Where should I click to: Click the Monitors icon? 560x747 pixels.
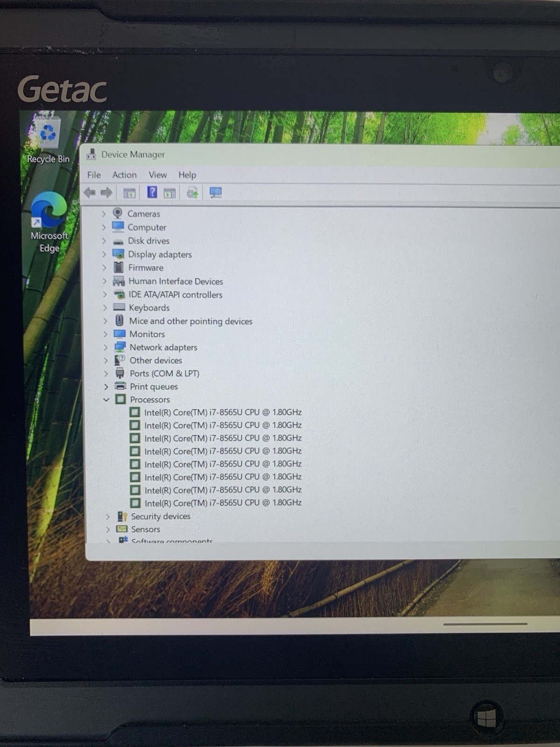click(120, 334)
